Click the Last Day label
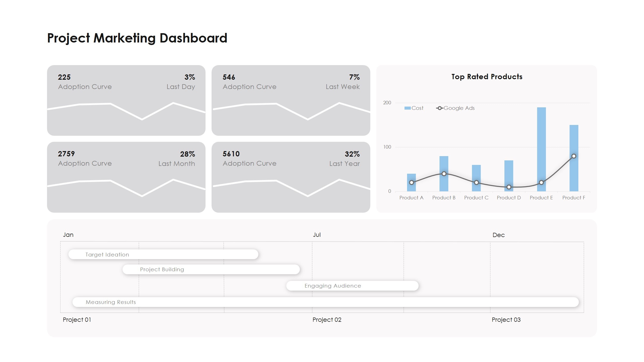Image resolution: width=644 pixels, height=362 pixels. click(181, 87)
